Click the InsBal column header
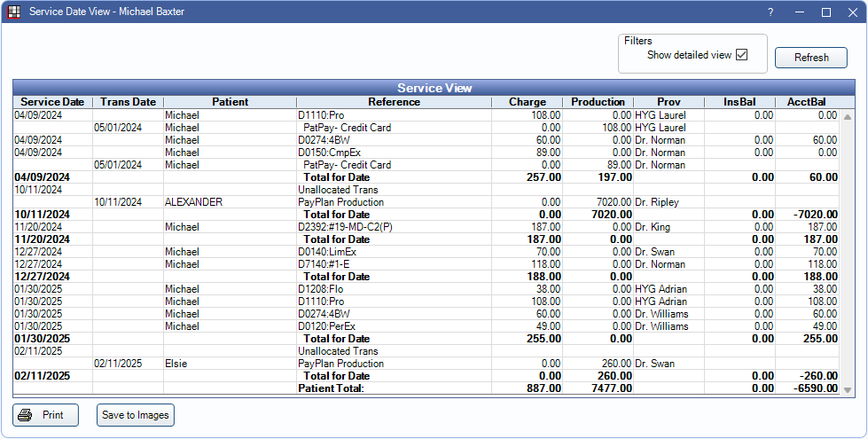This screenshot has height=439, width=868. click(739, 102)
